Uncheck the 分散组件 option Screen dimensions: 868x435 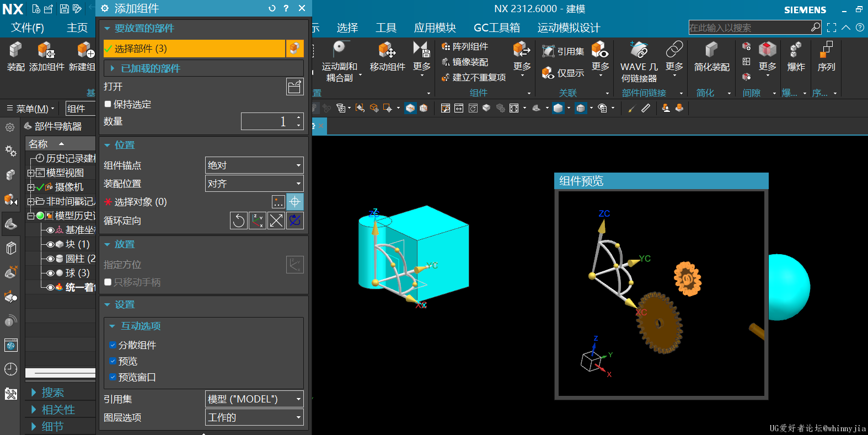(112, 345)
